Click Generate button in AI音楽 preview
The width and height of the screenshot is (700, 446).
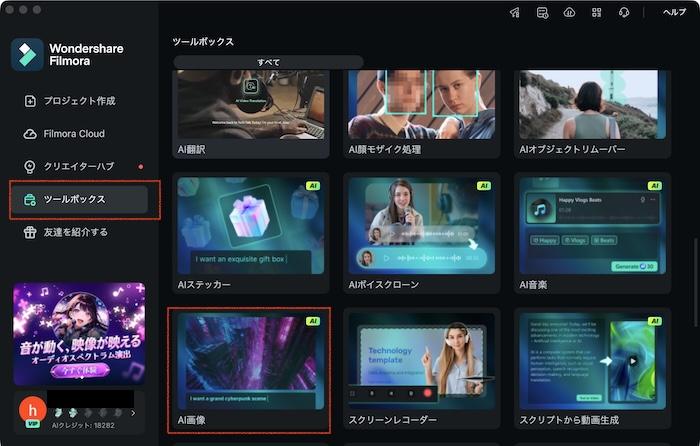634,267
